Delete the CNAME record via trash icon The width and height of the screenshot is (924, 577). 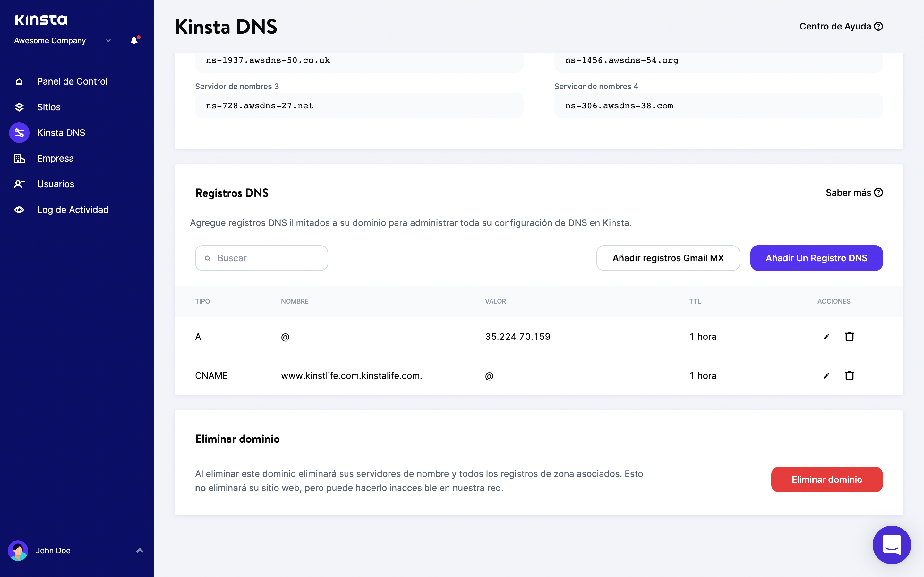[849, 376]
